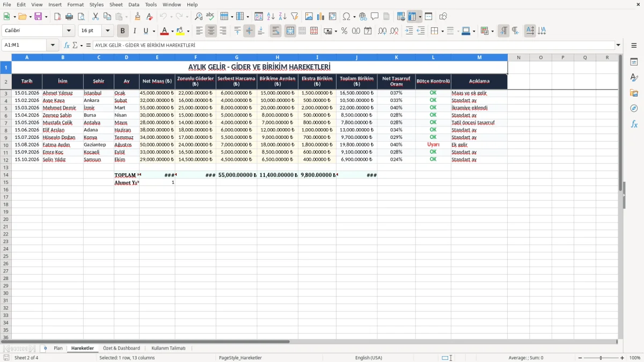Insert hyperlink icon

click(363, 17)
